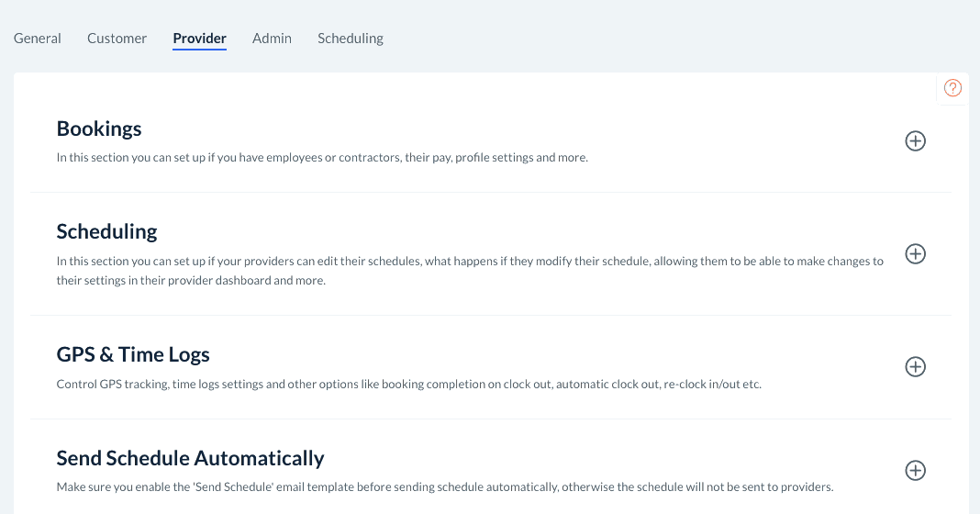
Task: Select the Provider tab
Action: [199, 39]
